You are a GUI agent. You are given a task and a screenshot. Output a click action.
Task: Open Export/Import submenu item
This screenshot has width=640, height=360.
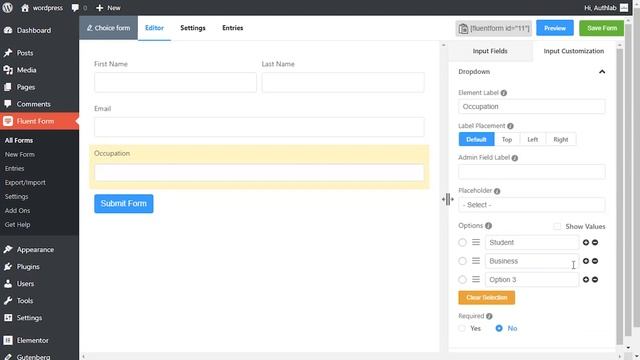(x=25, y=182)
